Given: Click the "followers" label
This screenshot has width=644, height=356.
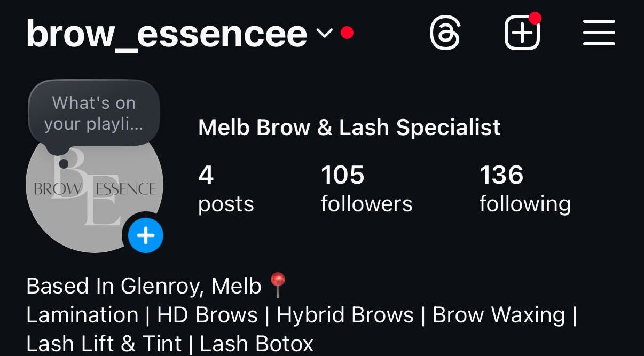Looking at the screenshot, I should [x=366, y=204].
